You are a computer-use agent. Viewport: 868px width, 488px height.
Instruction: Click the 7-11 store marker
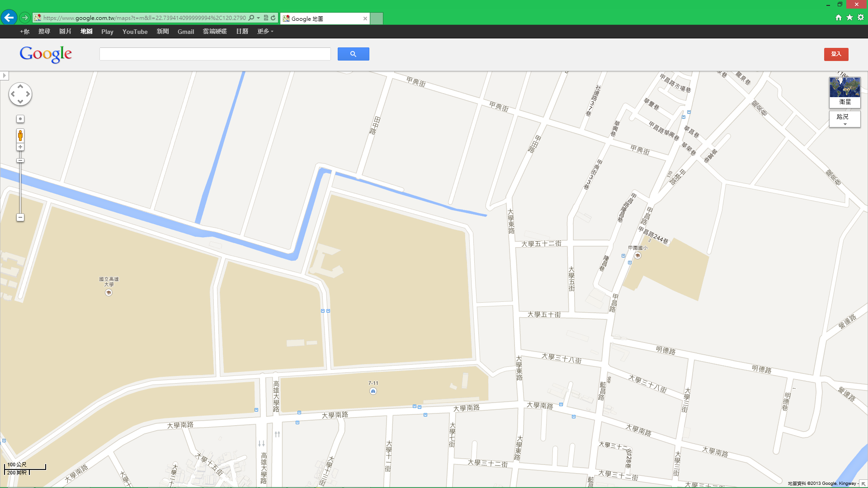click(373, 391)
